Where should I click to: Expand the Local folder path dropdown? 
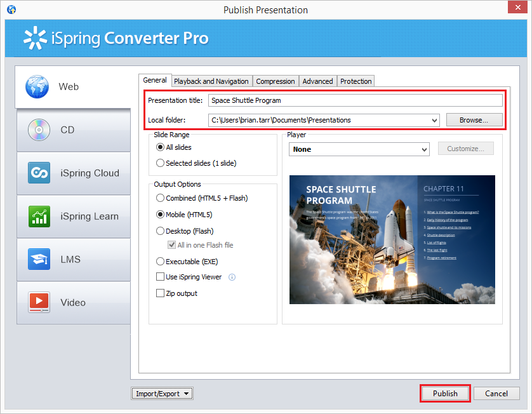(x=434, y=121)
